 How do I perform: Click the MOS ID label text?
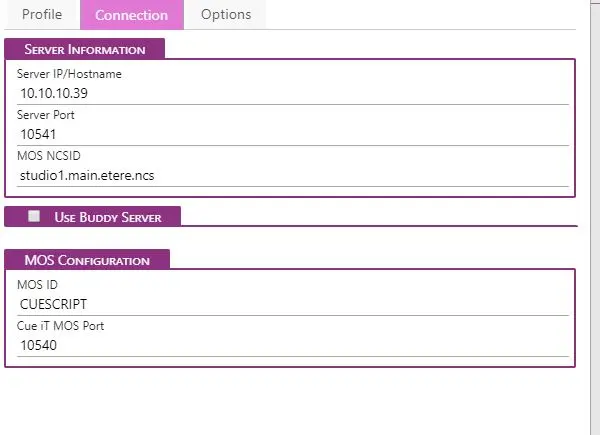tap(37, 285)
